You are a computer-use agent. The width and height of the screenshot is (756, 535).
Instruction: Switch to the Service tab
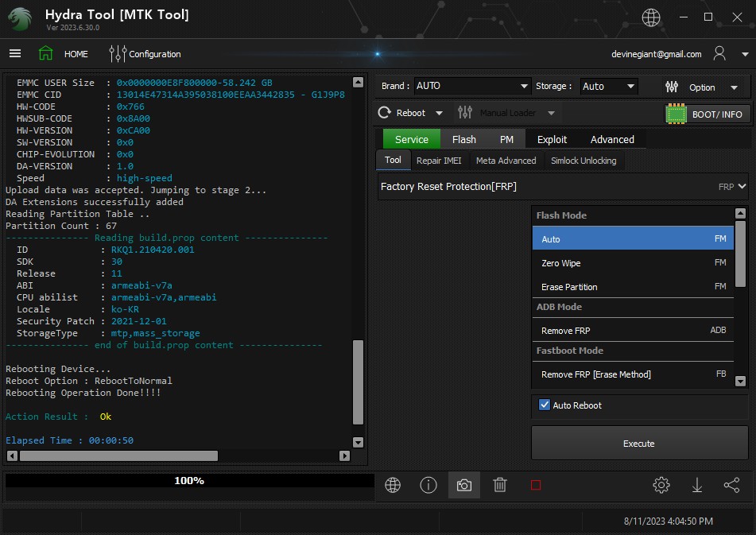coord(411,139)
